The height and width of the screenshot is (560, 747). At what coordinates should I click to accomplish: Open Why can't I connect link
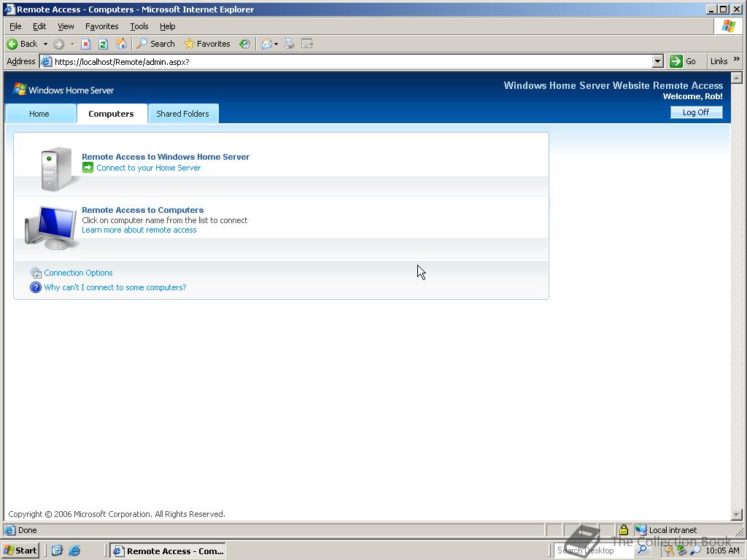point(115,287)
